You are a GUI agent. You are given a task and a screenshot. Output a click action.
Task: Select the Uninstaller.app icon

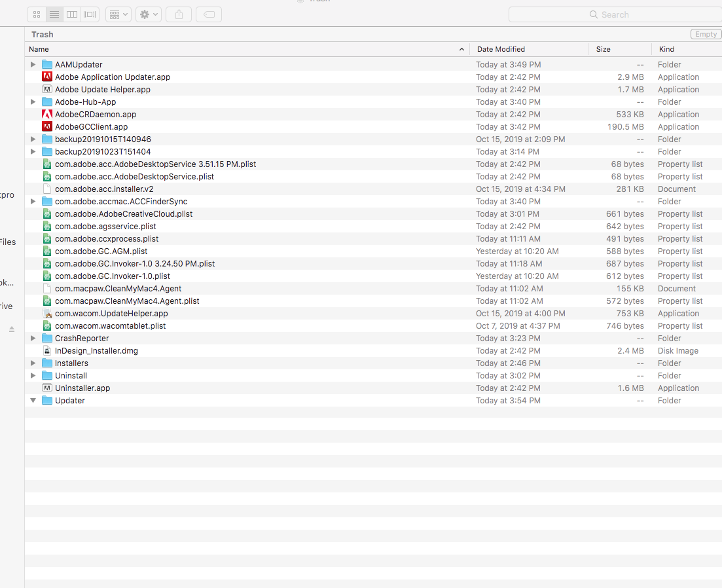point(47,388)
